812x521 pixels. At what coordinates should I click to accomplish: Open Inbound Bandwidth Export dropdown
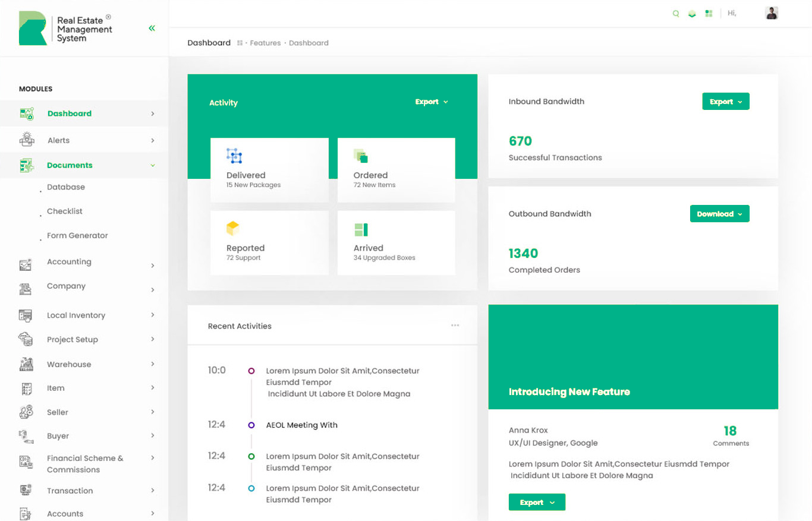coord(725,102)
